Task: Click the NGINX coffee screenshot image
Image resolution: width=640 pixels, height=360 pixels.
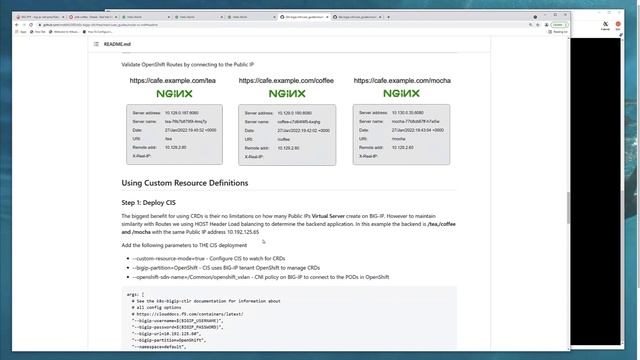Action: point(287,135)
